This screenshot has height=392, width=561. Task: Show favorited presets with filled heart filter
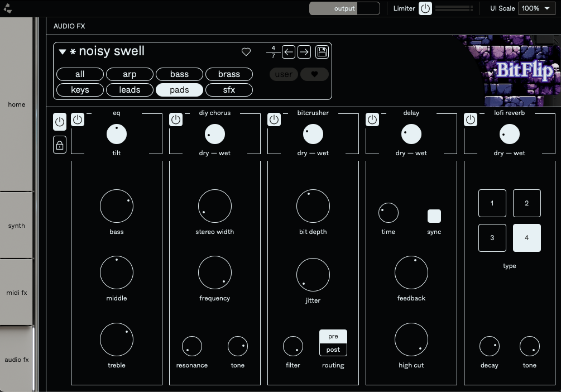pyautogui.click(x=314, y=74)
